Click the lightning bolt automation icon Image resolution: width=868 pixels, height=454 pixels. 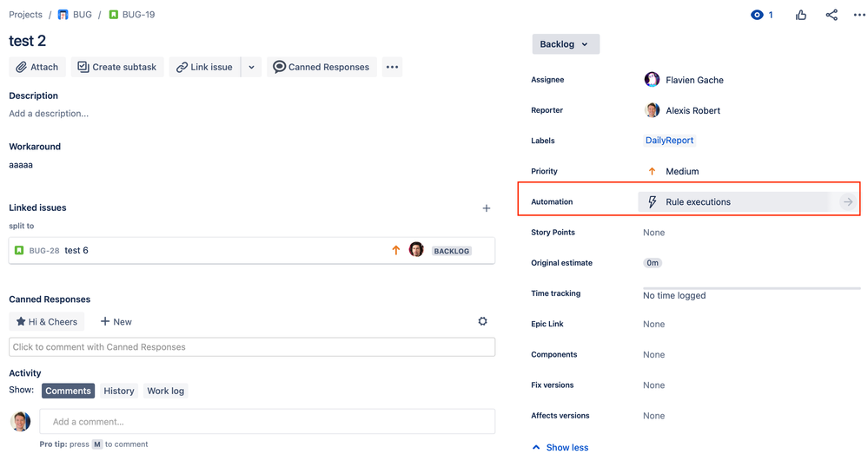(x=653, y=202)
